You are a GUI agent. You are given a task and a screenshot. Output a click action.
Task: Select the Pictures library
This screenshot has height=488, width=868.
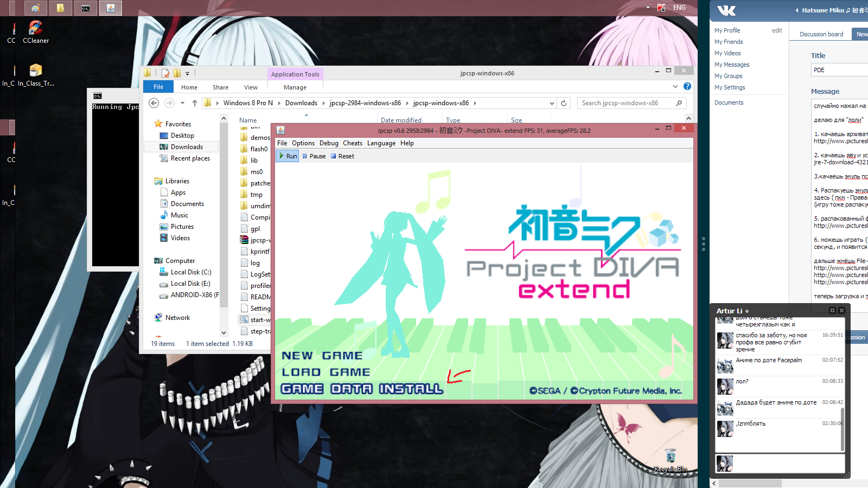pos(182,227)
